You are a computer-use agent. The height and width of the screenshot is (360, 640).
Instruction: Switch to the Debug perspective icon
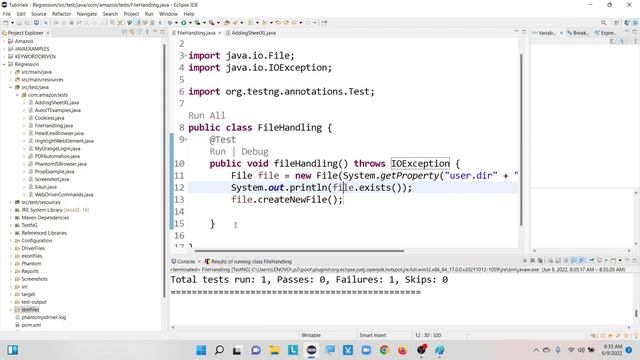tap(635, 23)
